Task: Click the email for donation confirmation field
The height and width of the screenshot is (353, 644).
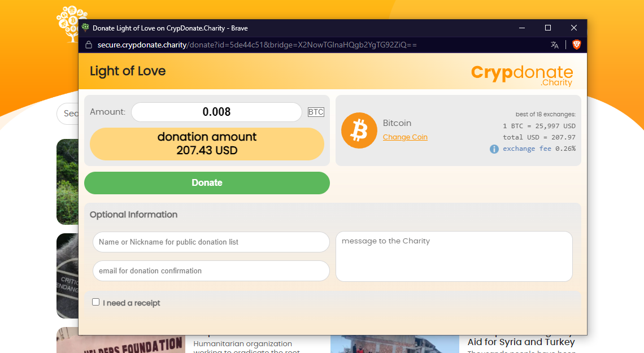Action: [x=211, y=271]
